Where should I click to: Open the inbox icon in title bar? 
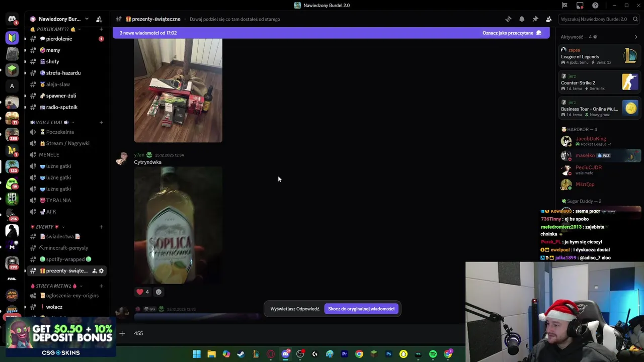coord(580,6)
